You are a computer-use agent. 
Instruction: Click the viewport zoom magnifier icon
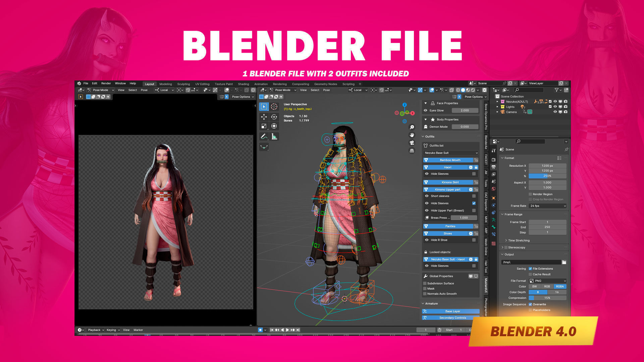tap(412, 127)
